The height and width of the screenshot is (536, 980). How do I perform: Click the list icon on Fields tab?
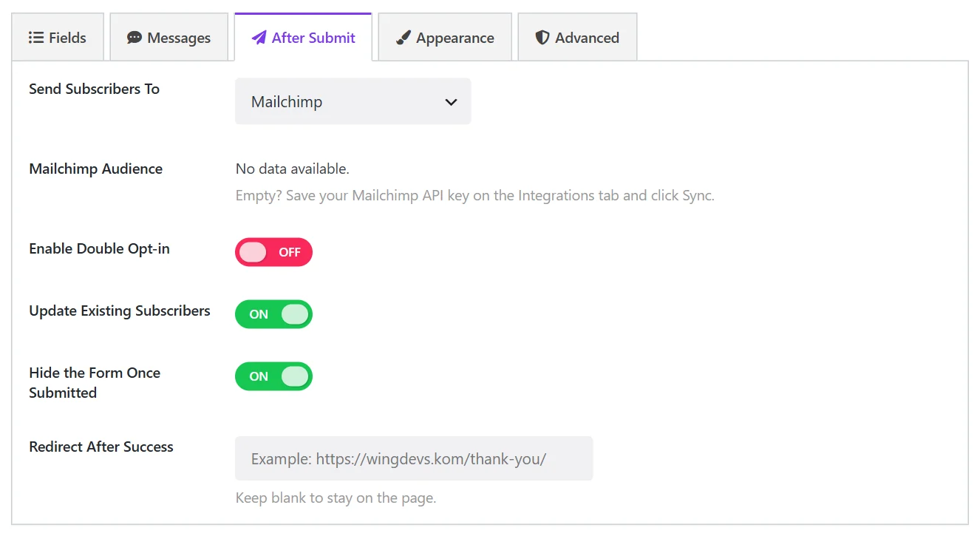pos(35,38)
